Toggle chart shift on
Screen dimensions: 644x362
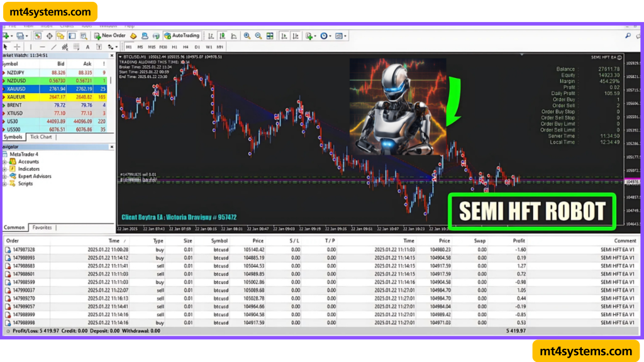(x=294, y=36)
